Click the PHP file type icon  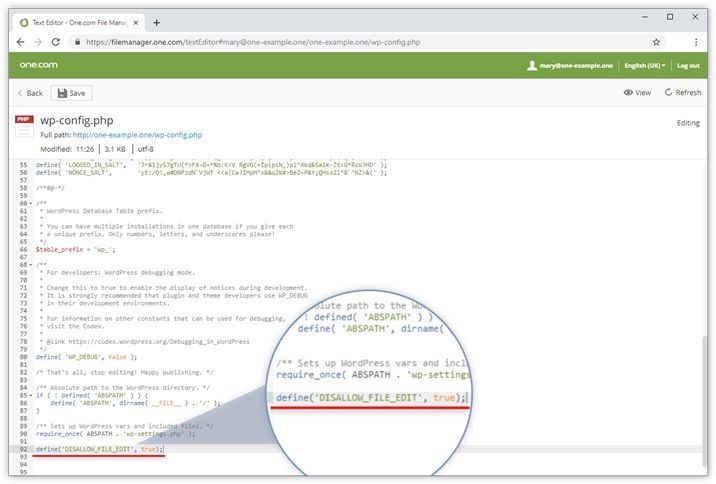pyautogui.click(x=24, y=126)
